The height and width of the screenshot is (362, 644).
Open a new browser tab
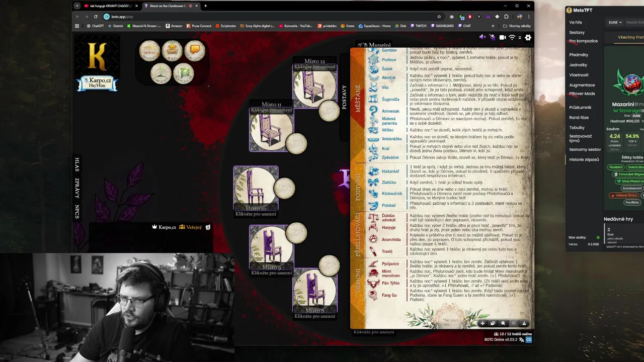pyautogui.click(x=205, y=6)
